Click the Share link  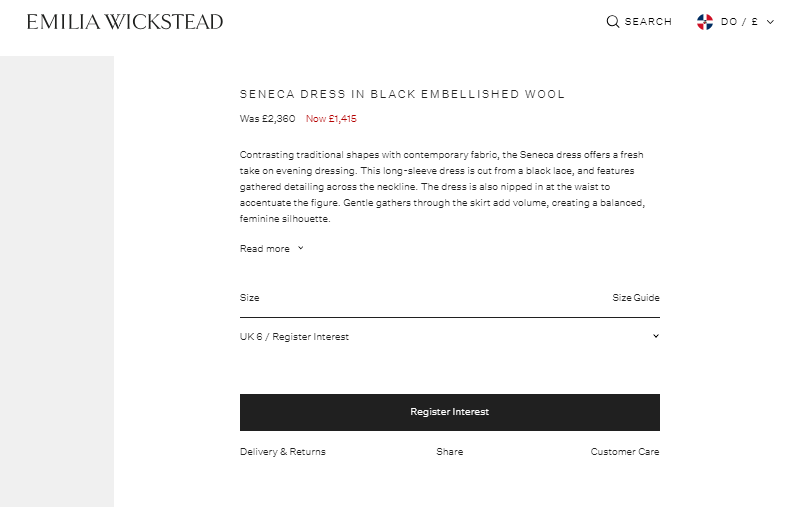point(450,452)
